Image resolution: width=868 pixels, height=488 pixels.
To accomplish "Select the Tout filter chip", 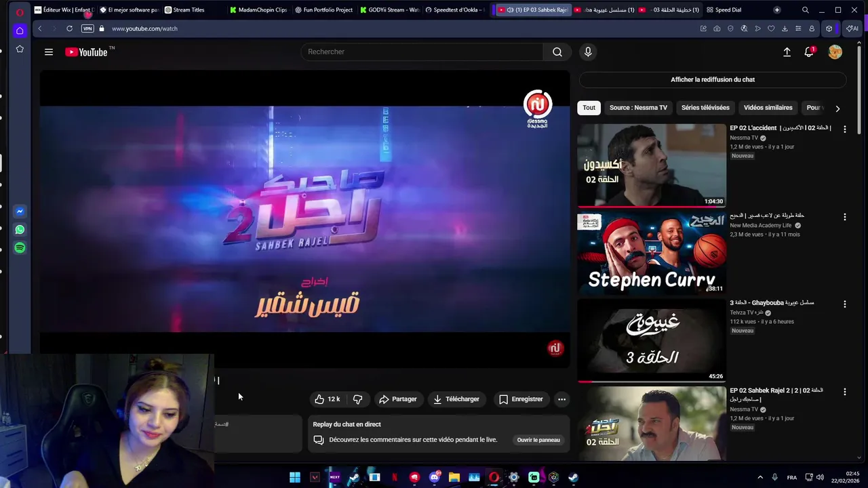I will [589, 108].
